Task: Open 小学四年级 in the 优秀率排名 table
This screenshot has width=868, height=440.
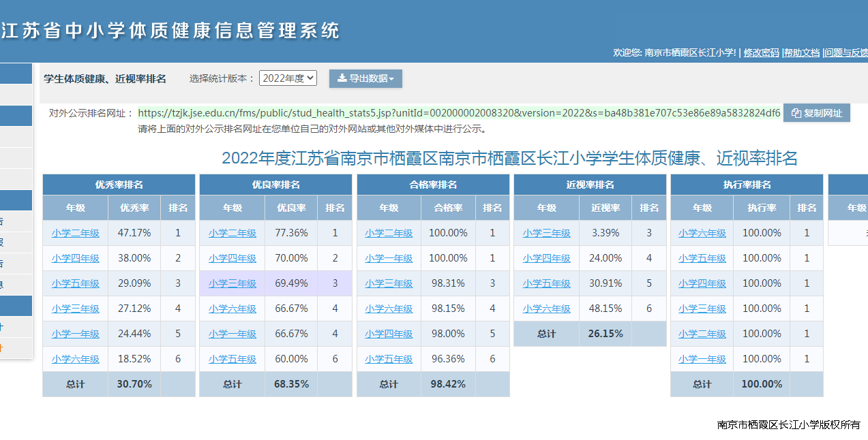Action: click(75, 258)
